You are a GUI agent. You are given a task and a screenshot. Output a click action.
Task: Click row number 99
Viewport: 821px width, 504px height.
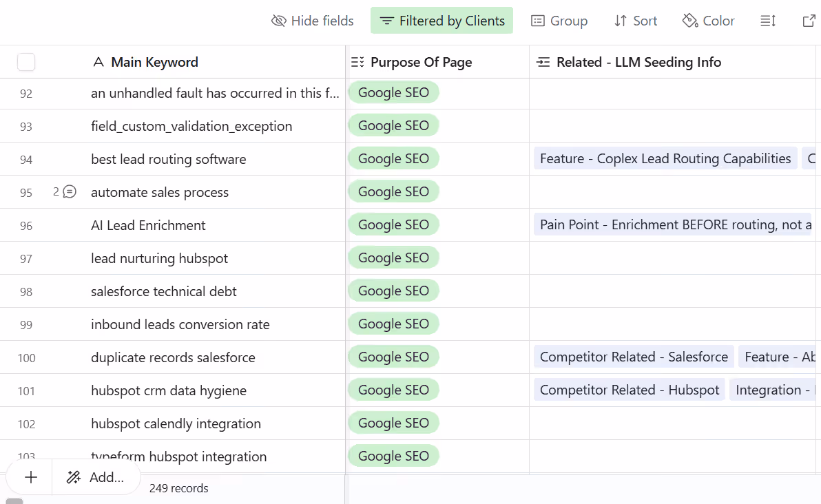(26, 324)
